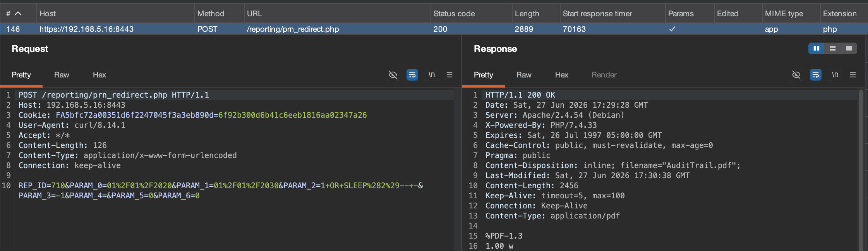This screenshot has width=868, height=251.
Task: Toggle word wrap in Request pane
Action: [x=412, y=75]
